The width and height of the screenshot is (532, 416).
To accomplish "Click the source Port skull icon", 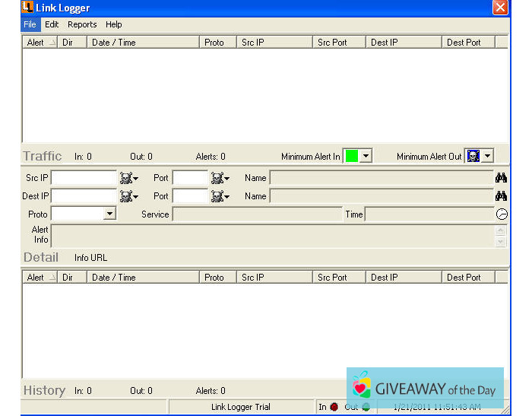I will pos(218,178).
